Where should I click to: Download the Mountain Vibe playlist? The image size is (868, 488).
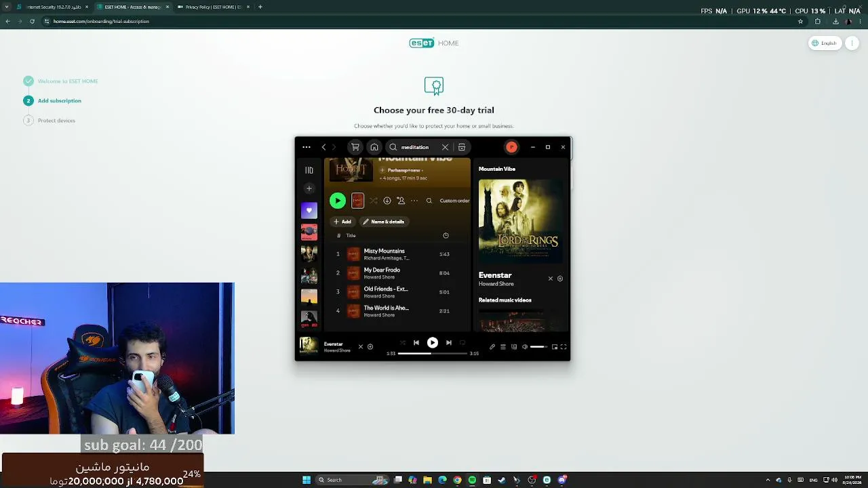coord(387,201)
